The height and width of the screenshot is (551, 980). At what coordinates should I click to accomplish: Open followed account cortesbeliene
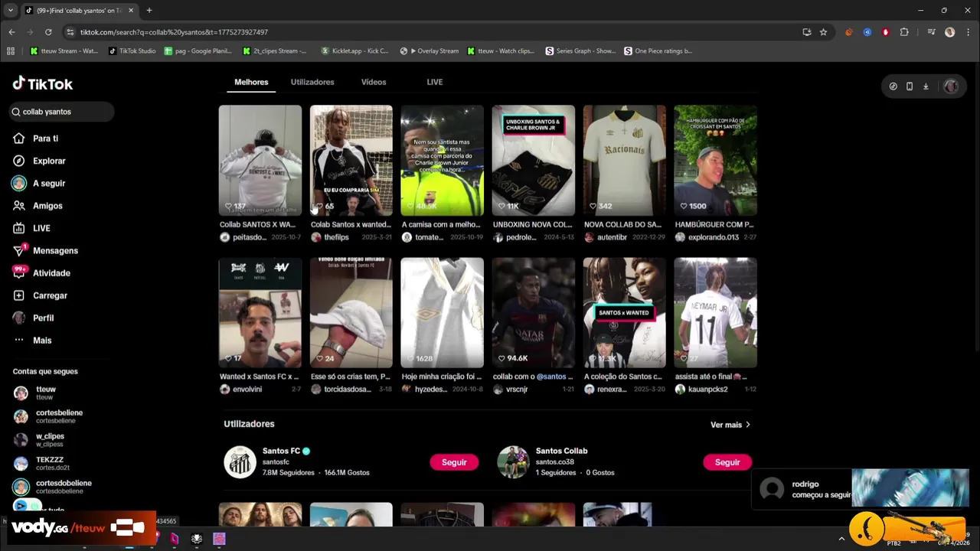tap(47, 416)
